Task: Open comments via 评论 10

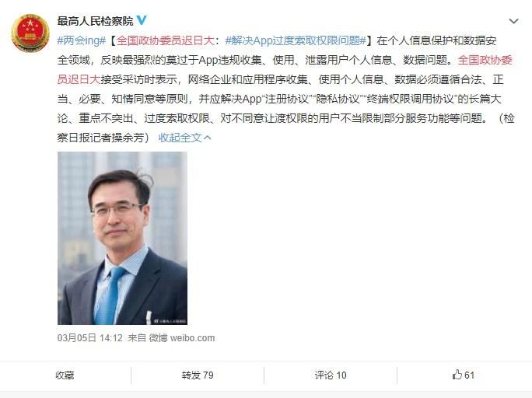Action: coord(331,375)
